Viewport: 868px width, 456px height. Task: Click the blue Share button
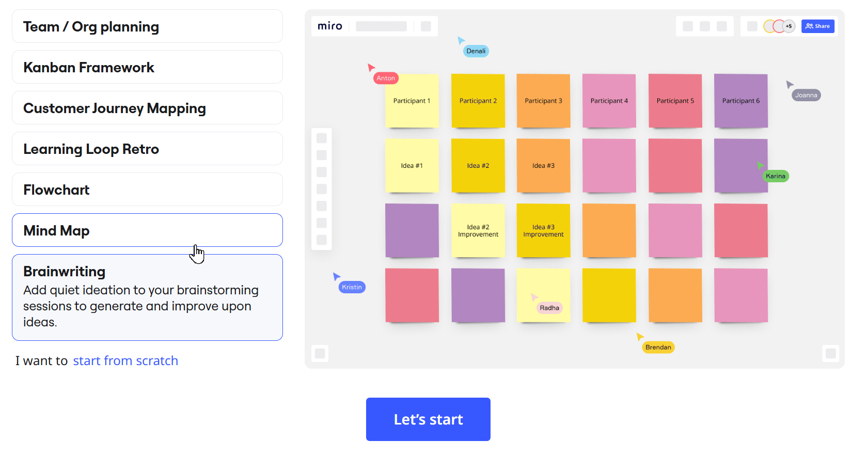pos(817,26)
